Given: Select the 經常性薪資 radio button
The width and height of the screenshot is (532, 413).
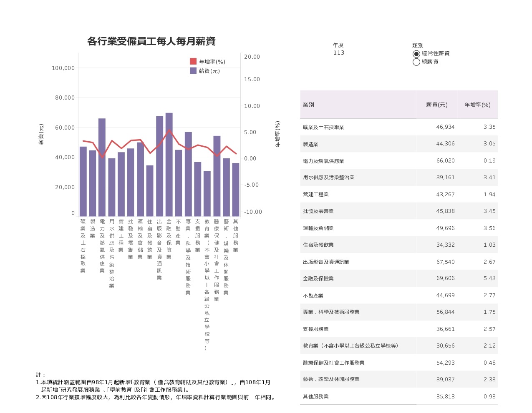Looking at the screenshot, I should click(x=416, y=54).
